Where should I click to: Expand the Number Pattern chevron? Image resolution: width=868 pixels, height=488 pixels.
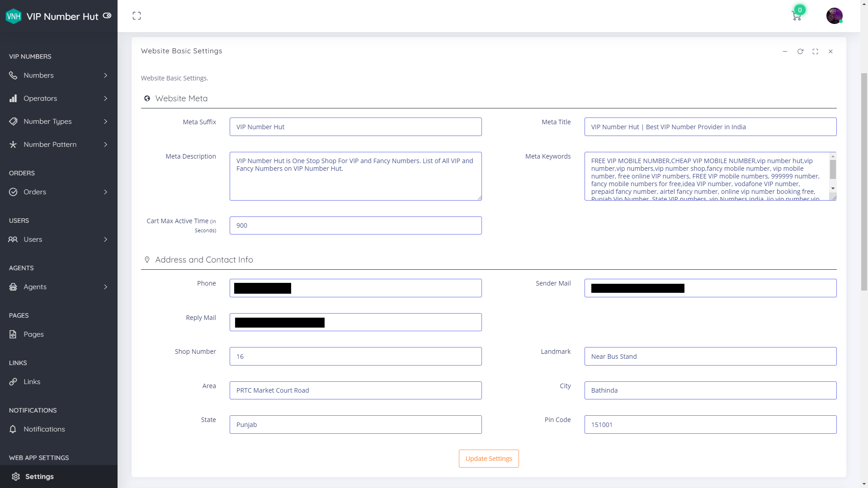click(x=106, y=145)
